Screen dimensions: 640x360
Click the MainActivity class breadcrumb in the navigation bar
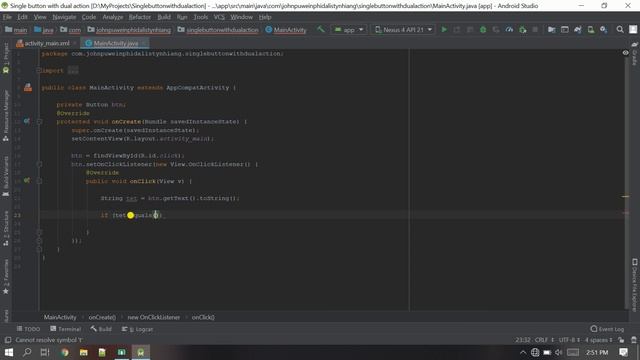[286, 30]
